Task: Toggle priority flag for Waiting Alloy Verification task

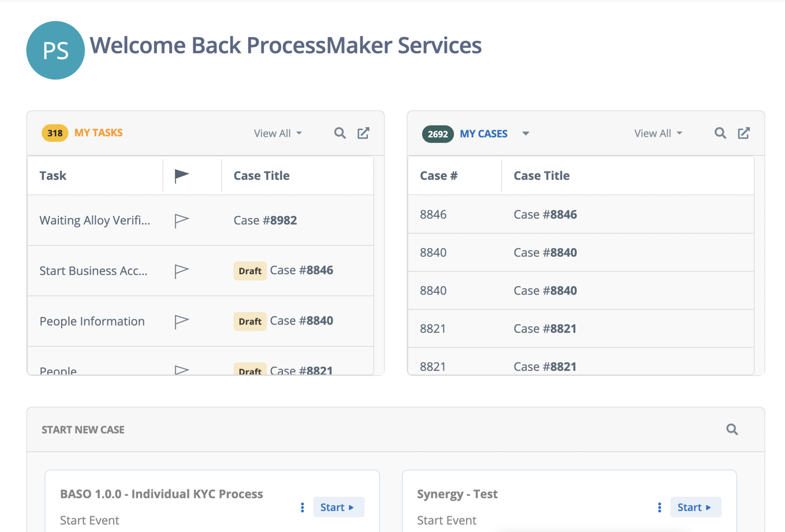Action: pos(182,221)
